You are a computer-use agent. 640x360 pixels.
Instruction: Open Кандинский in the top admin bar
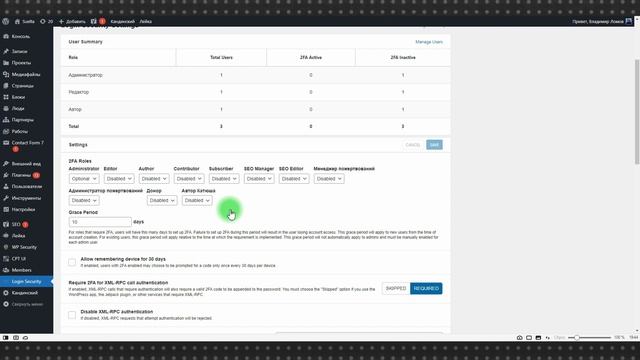tap(122, 21)
